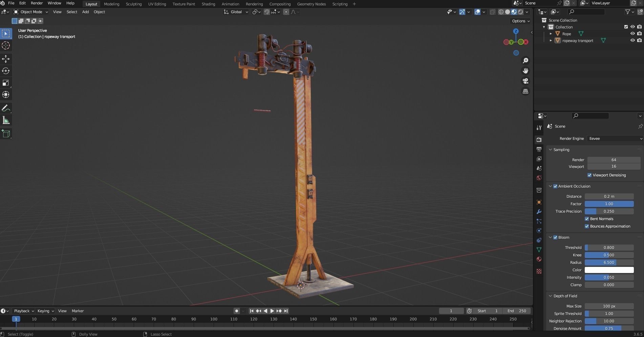Select the Cursor tool in toolbar
644x337 pixels.
[6, 46]
